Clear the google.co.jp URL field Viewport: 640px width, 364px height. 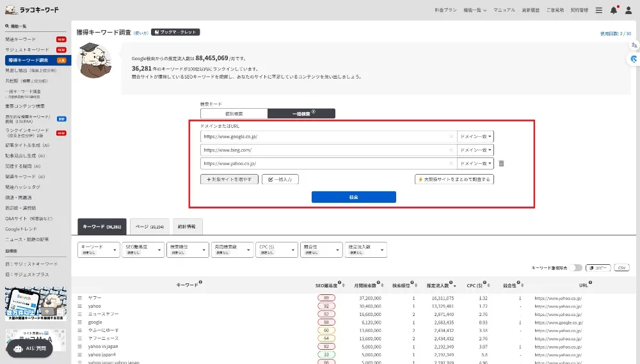[451, 136]
